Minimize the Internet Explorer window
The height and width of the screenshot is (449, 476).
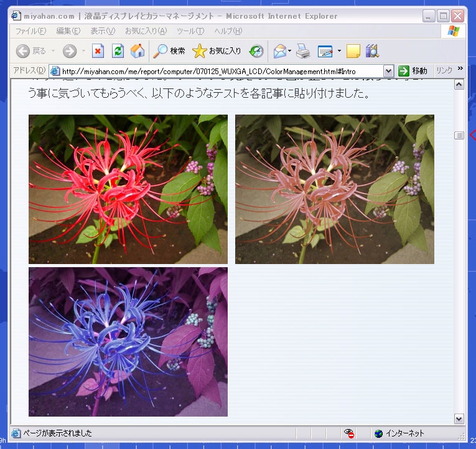point(428,16)
